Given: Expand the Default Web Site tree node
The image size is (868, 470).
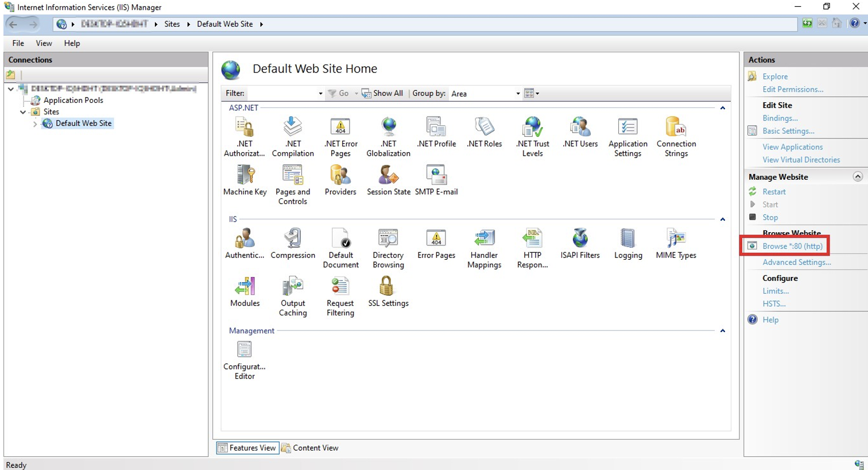Looking at the screenshot, I should pyautogui.click(x=35, y=124).
